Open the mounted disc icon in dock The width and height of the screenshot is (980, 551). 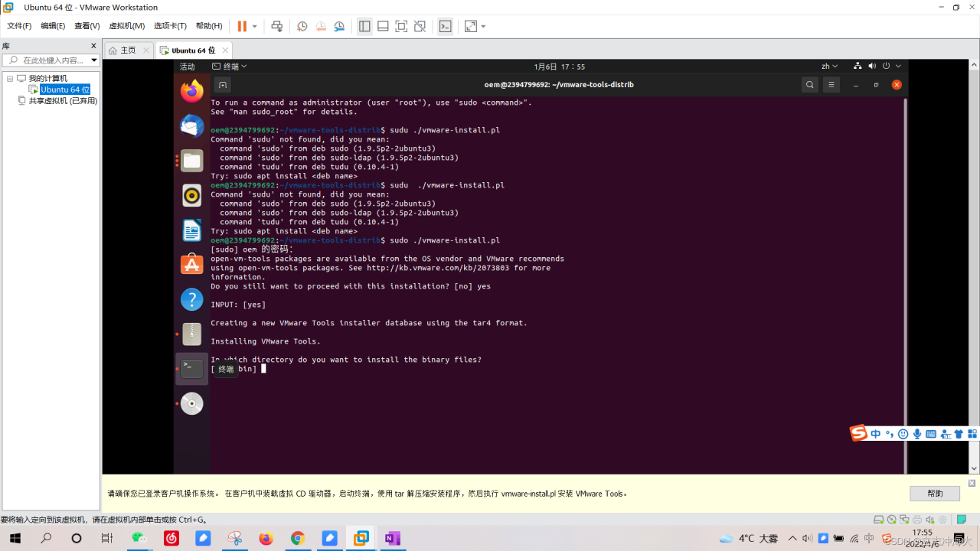point(192,403)
